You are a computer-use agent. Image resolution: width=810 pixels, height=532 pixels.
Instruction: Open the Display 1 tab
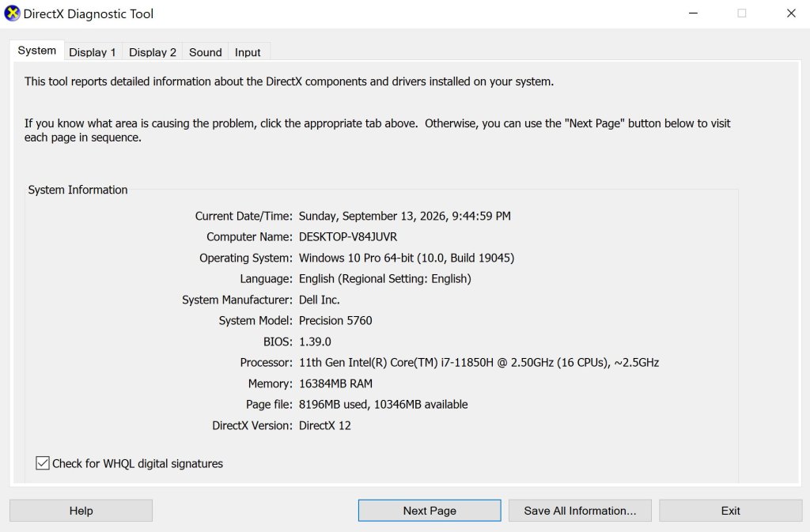93,52
